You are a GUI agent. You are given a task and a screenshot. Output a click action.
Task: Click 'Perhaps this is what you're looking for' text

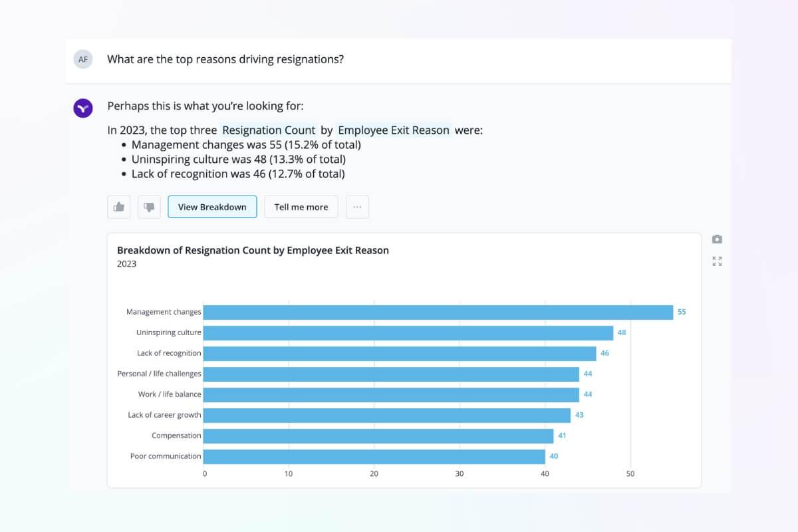(205, 106)
